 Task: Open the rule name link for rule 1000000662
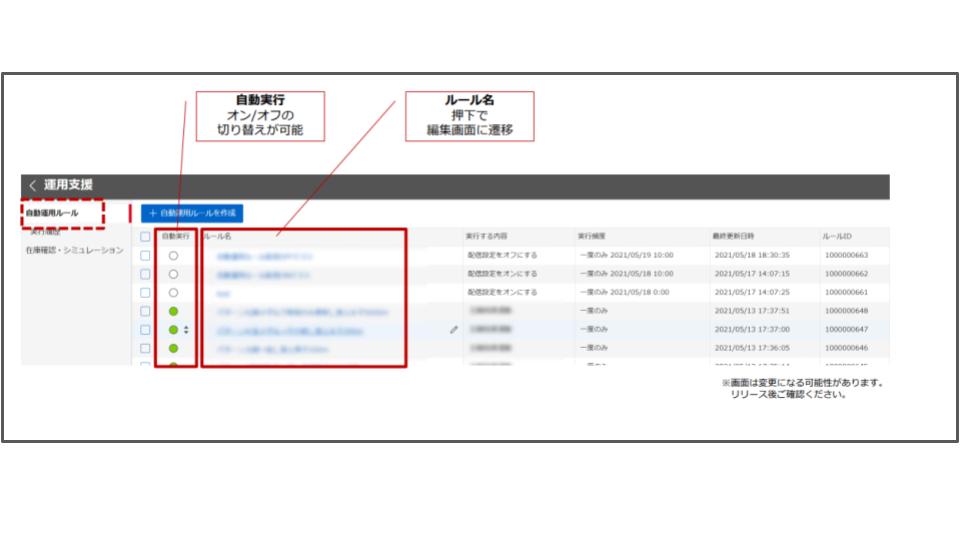(263, 274)
